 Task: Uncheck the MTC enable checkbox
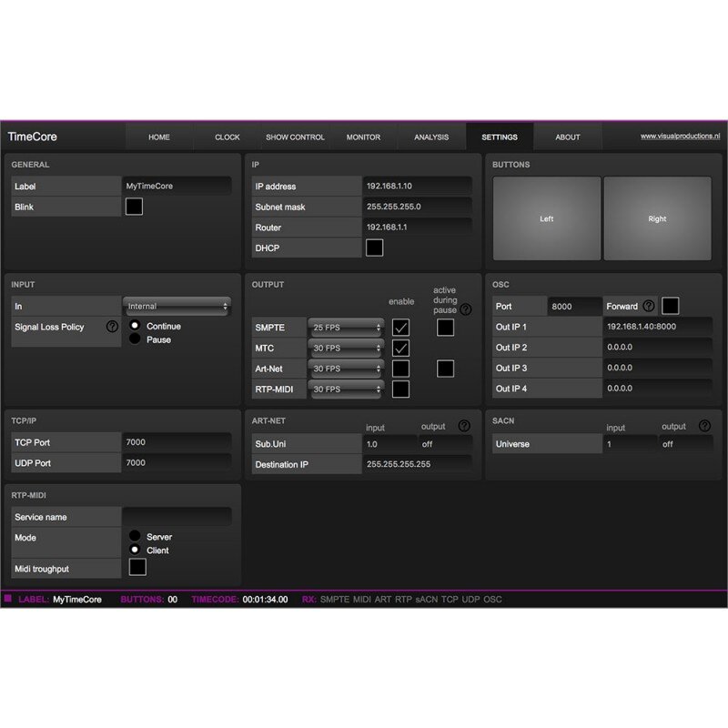coord(400,348)
